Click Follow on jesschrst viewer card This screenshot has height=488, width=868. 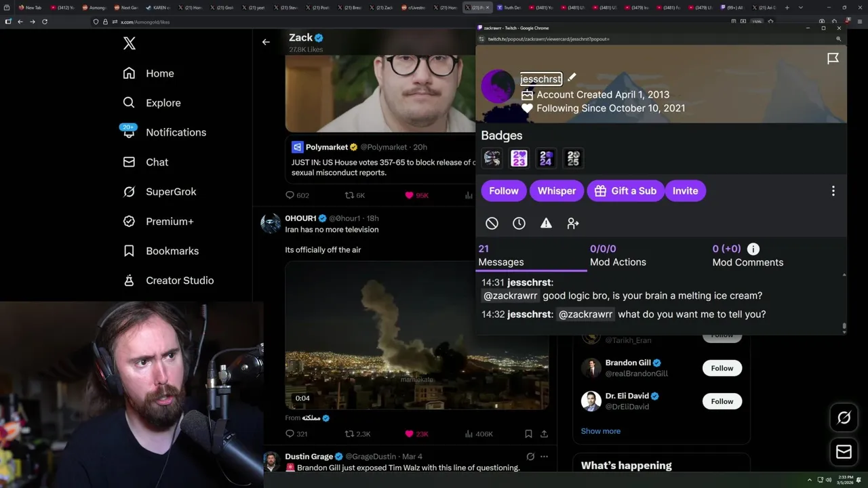tap(504, 191)
